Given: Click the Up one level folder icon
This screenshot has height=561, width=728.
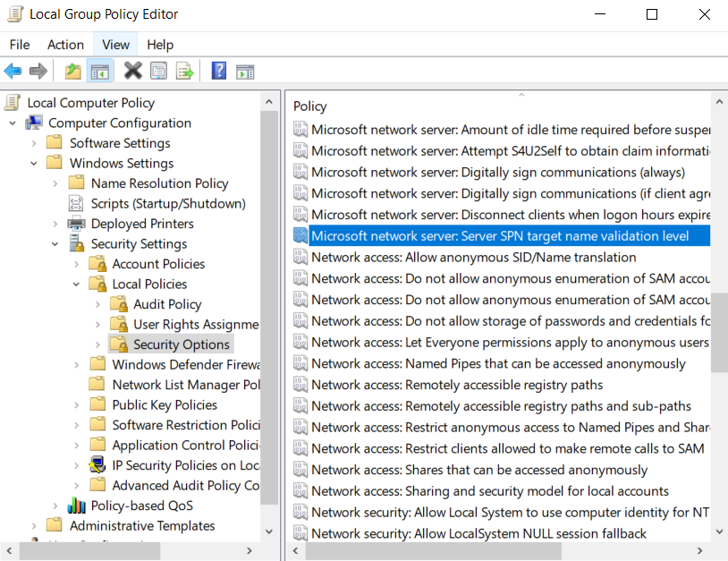Looking at the screenshot, I should click(x=72, y=71).
